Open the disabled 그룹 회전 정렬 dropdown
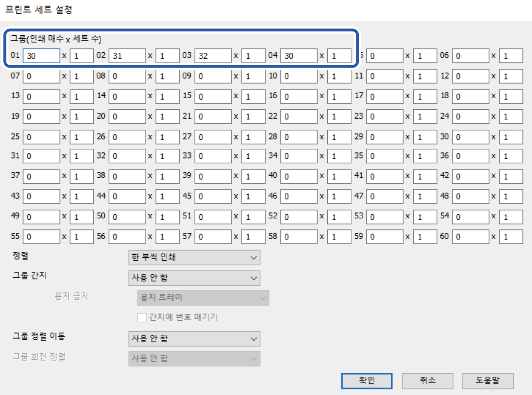This screenshot has width=532, height=395. coord(194,358)
